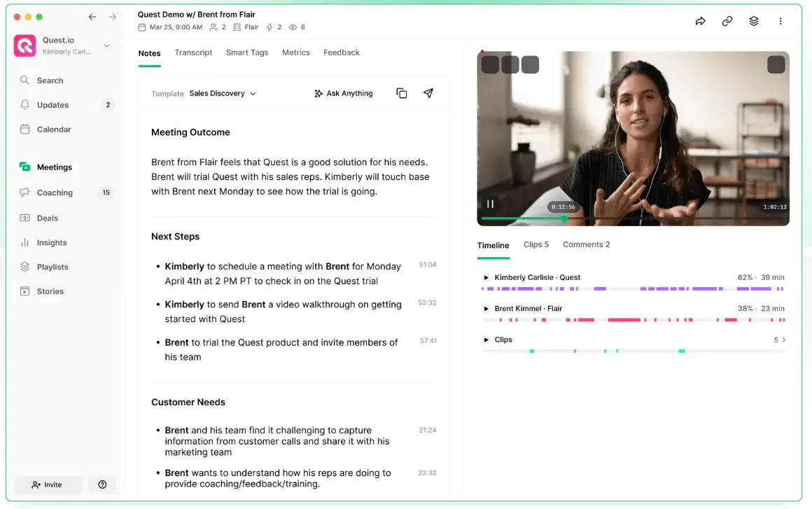Click the participants icon showing 2
Image resolution: width=812 pixels, height=509 pixels.
point(213,27)
